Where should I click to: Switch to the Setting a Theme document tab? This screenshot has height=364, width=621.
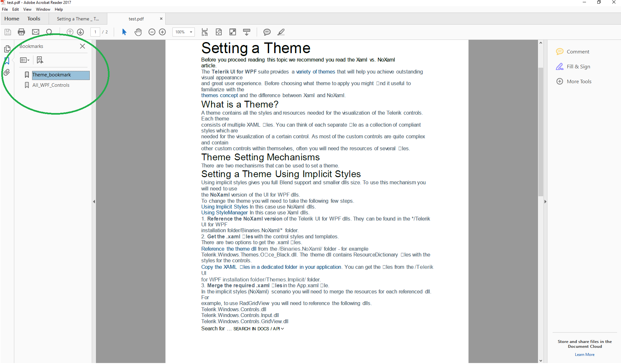78,19
